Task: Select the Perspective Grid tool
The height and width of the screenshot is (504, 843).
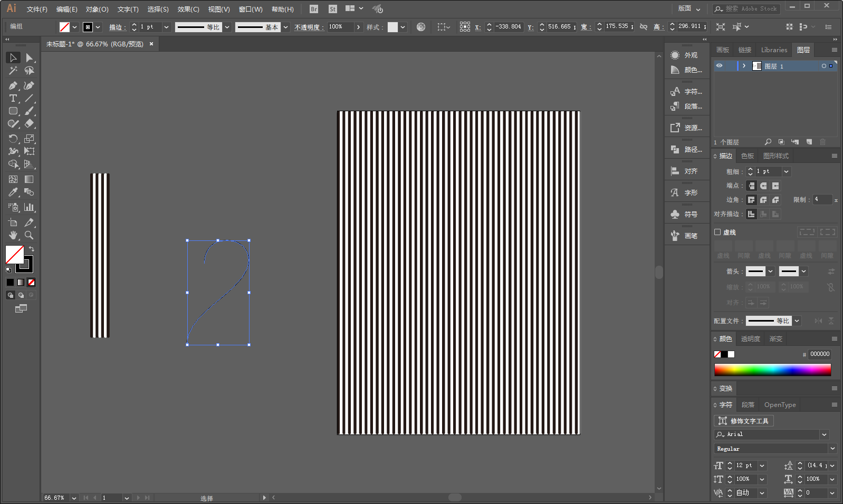Action: 30,164
